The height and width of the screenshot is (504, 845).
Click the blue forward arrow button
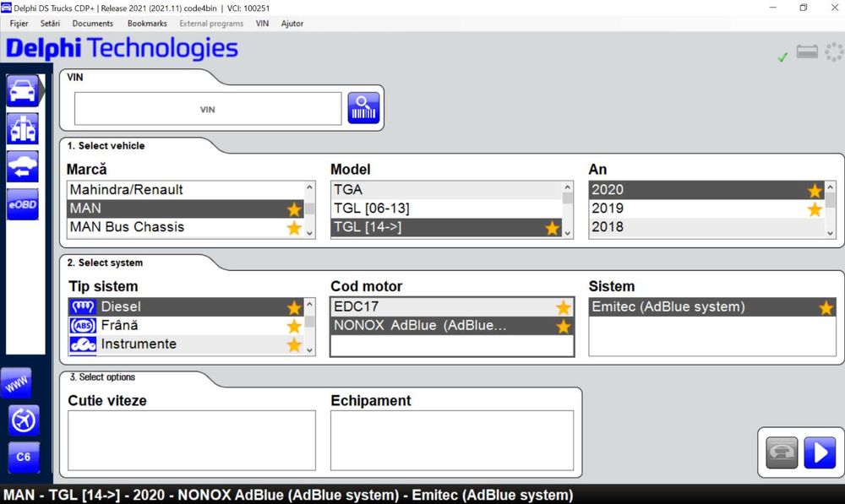coord(820,453)
